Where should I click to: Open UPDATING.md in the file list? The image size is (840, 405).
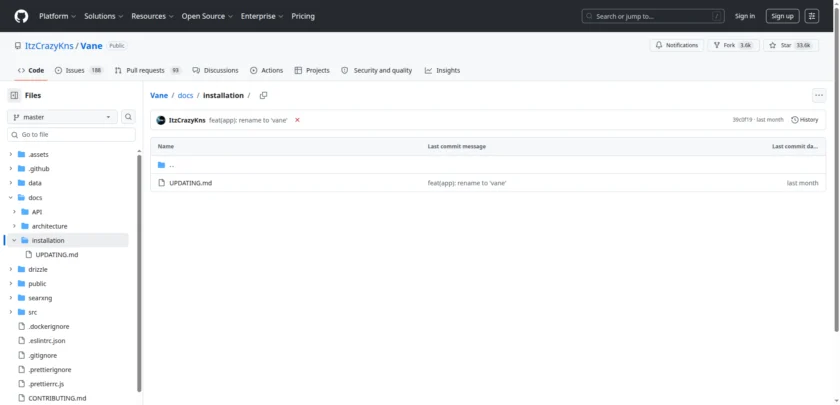191,183
